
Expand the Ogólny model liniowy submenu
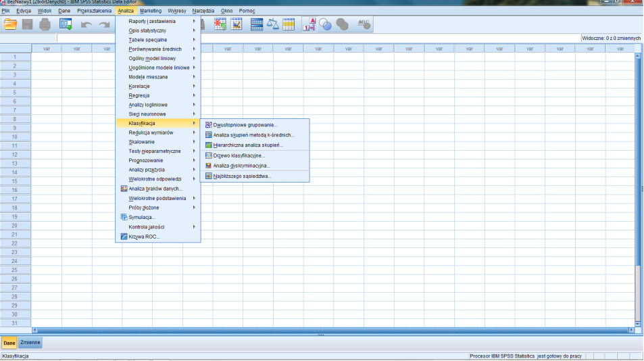coord(158,58)
